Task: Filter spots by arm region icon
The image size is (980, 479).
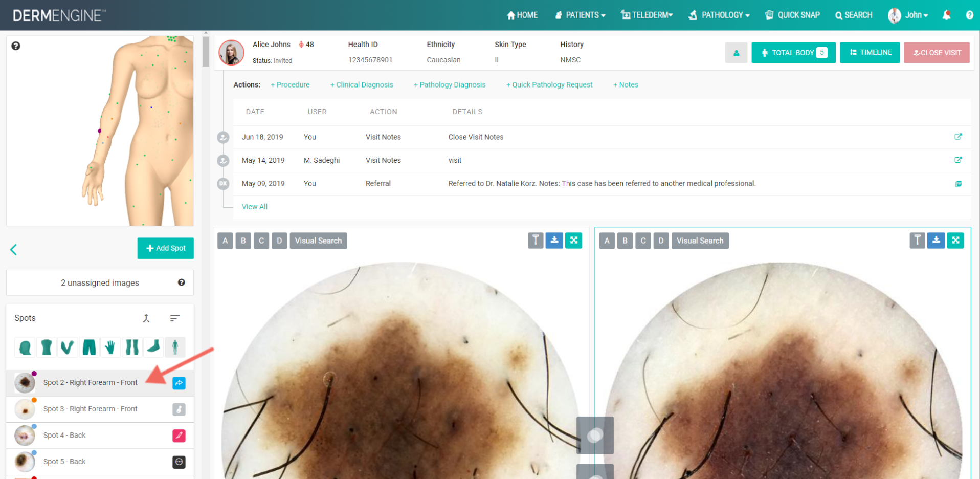Action: 68,347
